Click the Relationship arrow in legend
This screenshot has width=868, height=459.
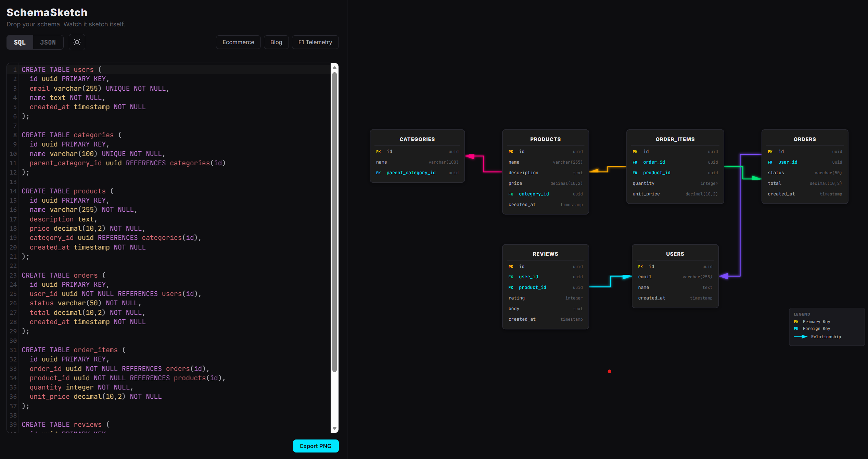[801, 337]
